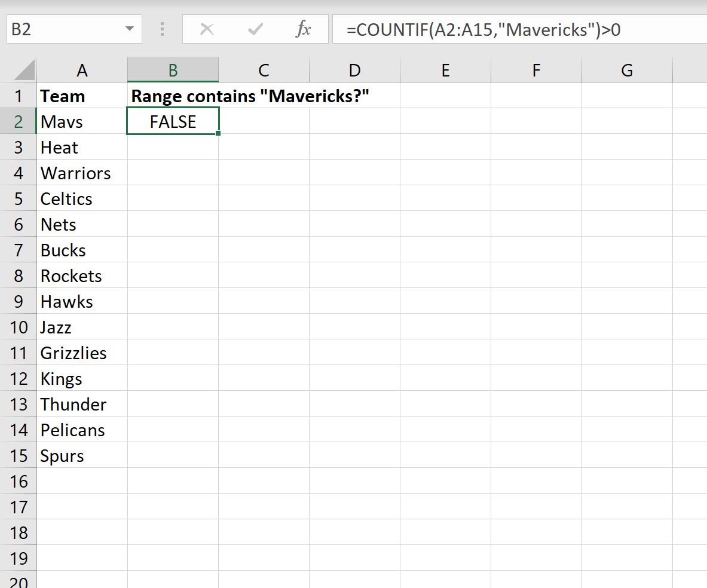The height and width of the screenshot is (588, 707).
Task: Click the vertical dots separator beside Name Box
Action: tap(161, 28)
